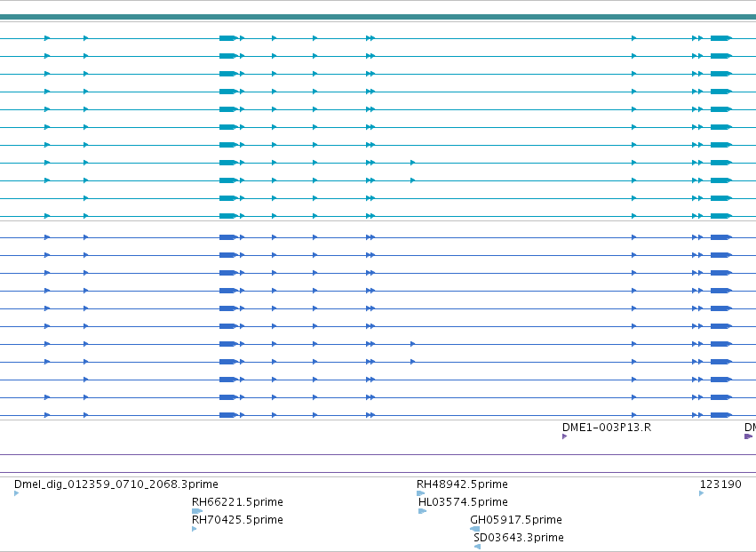Image resolution: width=756 pixels, height=552 pixels.
Task: Click the small arrow glyph under 123190
Action: (702, 493)
